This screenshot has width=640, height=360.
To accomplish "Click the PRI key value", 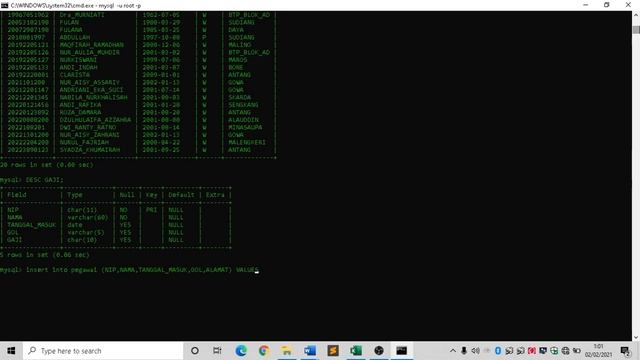I will point(151,210).
